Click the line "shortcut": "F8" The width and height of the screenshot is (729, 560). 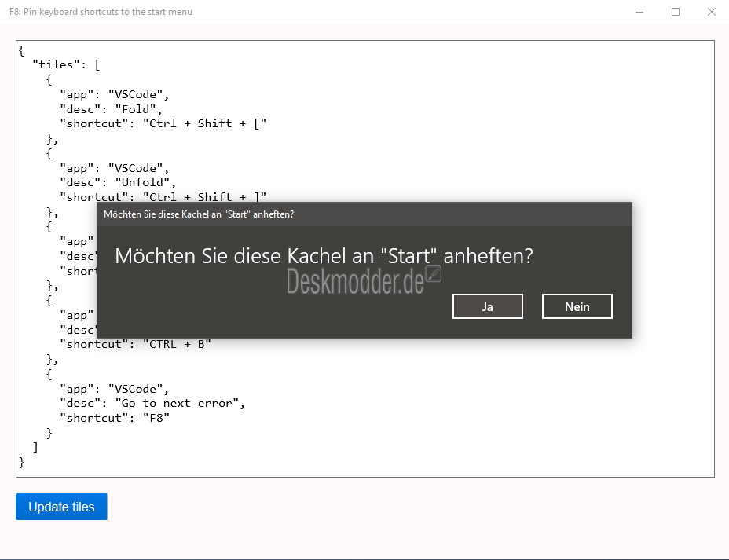click(x=115, y=419)
